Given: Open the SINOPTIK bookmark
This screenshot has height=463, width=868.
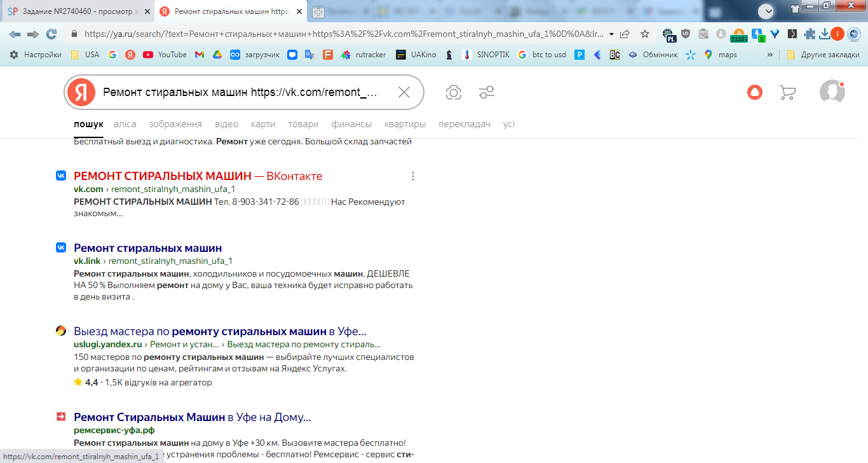Looking at the screenshot, I should [x=486, y=55].
